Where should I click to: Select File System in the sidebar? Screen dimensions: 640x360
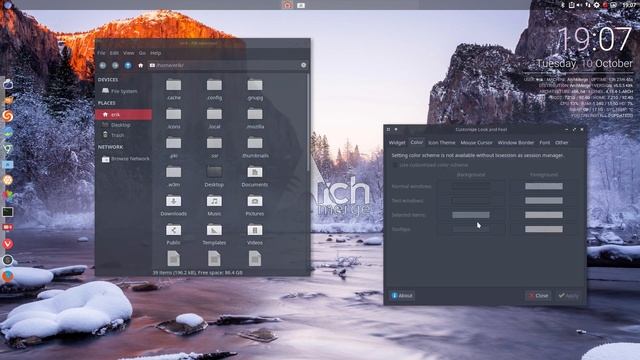124,91
